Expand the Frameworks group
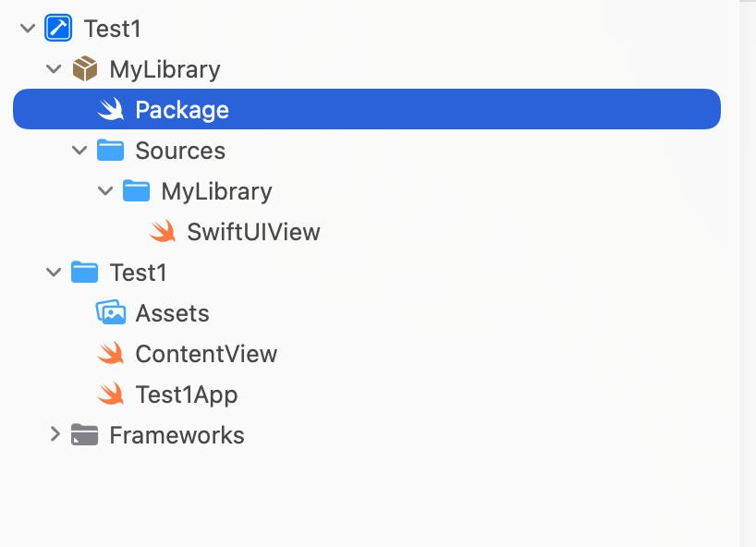The width and height of the screenshot is (756, 547). 54,435
